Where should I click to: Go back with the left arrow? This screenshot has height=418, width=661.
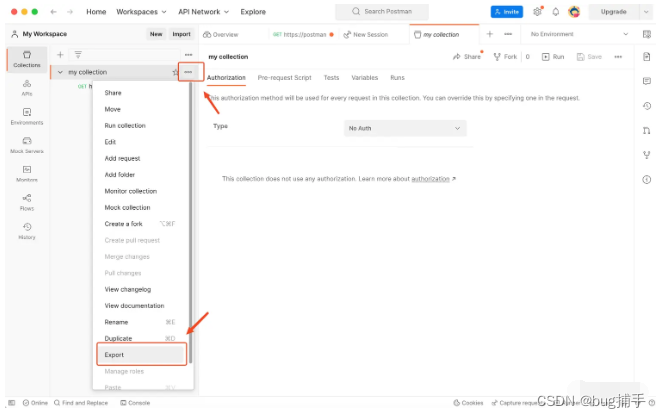[x=54, y=12]
